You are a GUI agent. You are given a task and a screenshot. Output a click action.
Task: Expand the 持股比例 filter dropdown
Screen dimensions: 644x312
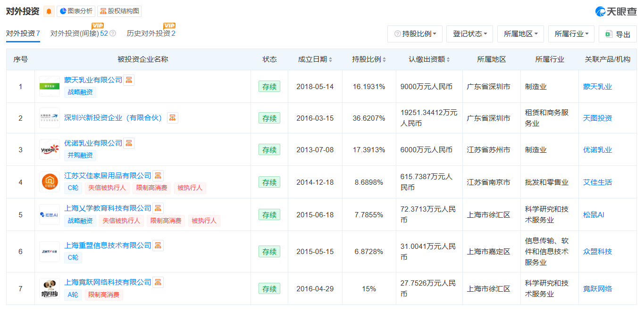coord(415,34)
